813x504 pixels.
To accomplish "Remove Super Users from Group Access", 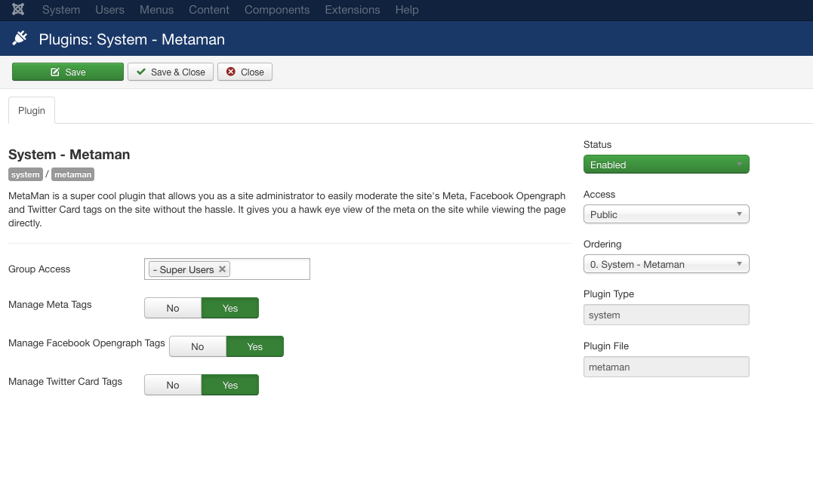I will tap(222, 269).
